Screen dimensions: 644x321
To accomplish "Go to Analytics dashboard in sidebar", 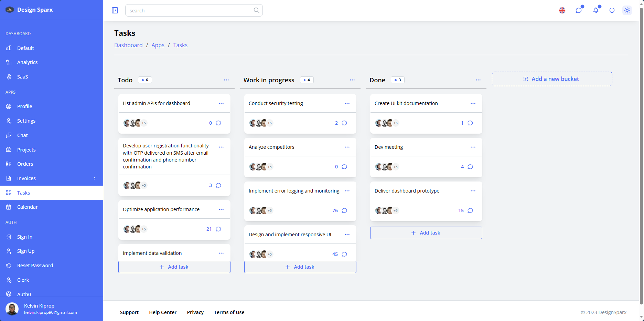I will (28, 62).
